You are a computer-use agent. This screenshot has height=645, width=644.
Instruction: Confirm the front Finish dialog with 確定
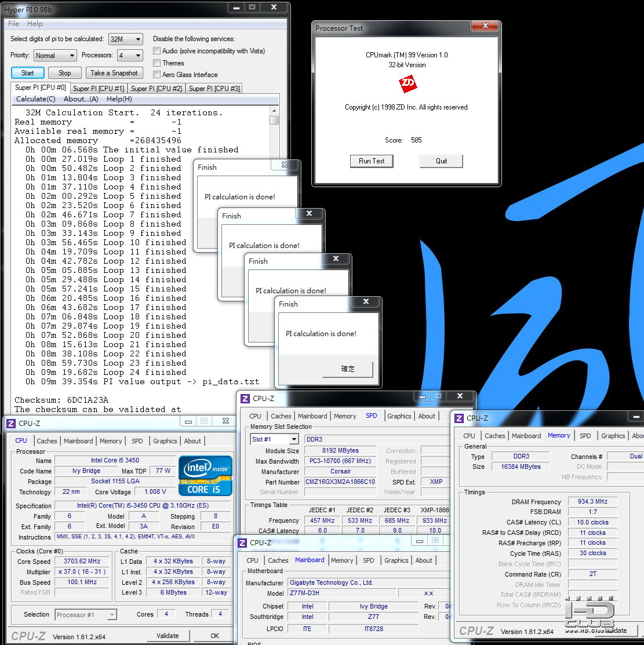pyautogui.click(x=348, y=369)
